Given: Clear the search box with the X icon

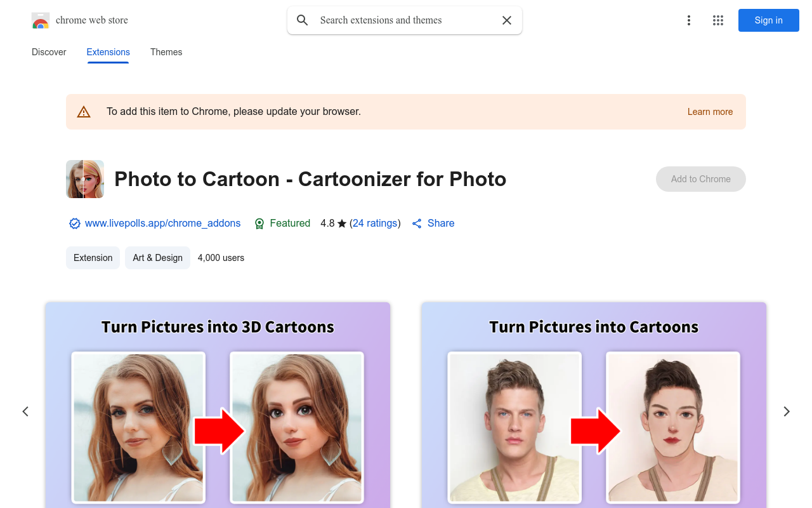Looking at the screenshot, I should pyautogui.click(x=507, y=20).
